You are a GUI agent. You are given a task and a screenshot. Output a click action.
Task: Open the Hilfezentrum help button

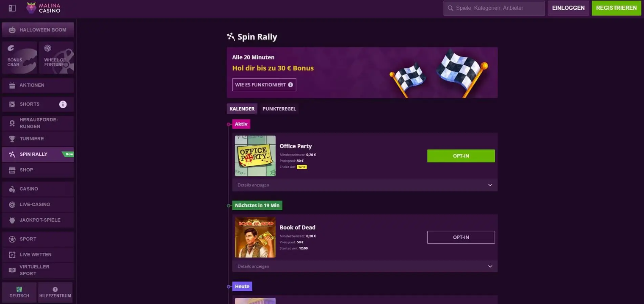(x=55, y=293)
